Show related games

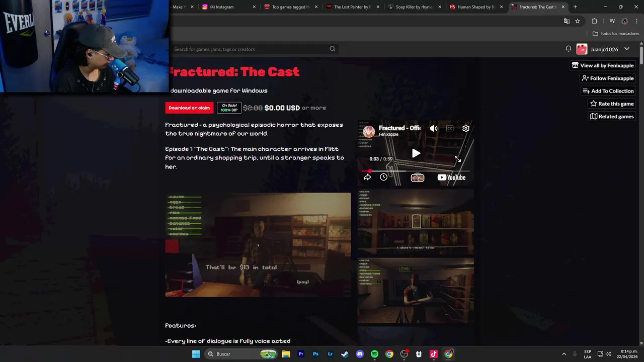[x=612, y=116]
